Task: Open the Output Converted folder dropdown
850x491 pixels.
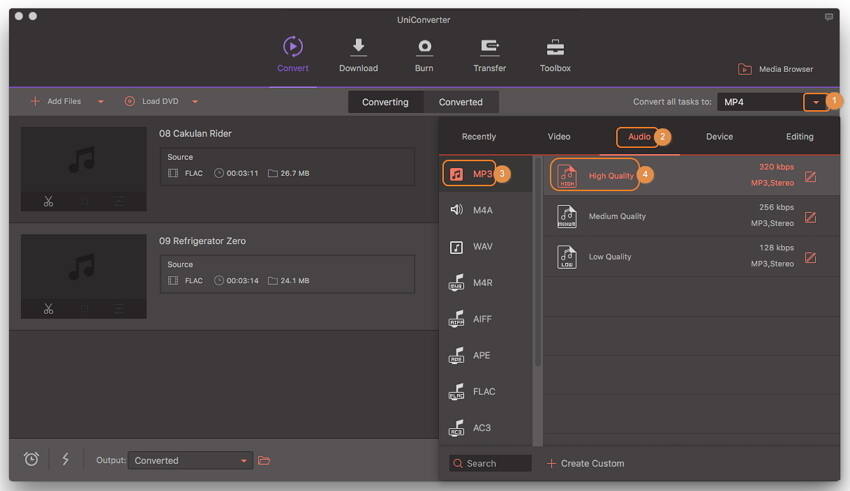Action: pyautogui.click(x=190, y=461)
